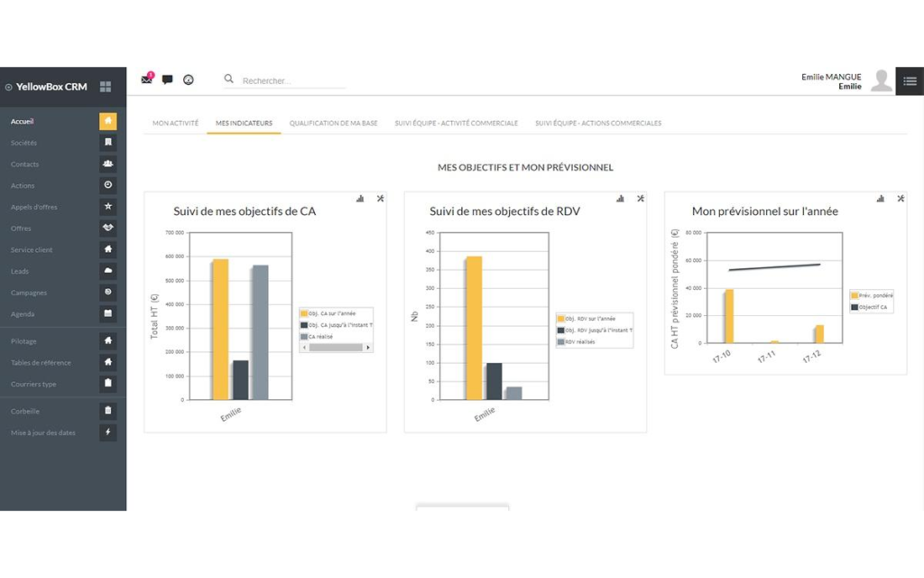Open Suivi équipe - Actions commerciales tab
The image size is (924, 578).
click(x=598, y=123)
